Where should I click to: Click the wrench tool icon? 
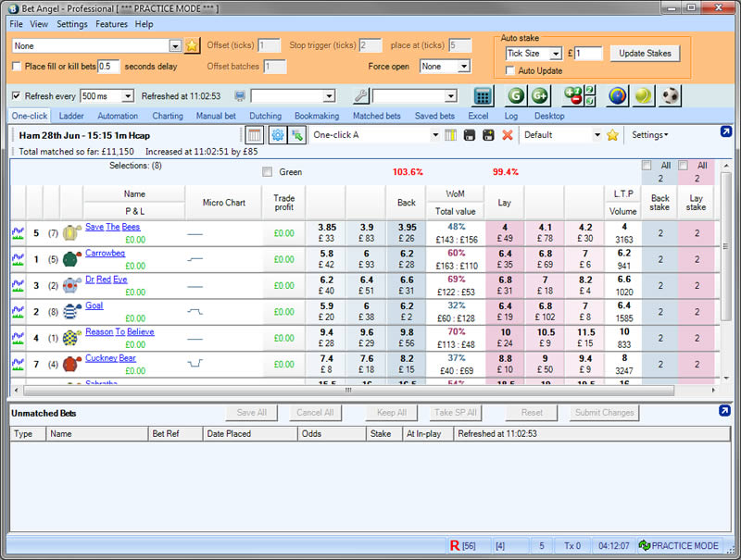click(361, 96)
